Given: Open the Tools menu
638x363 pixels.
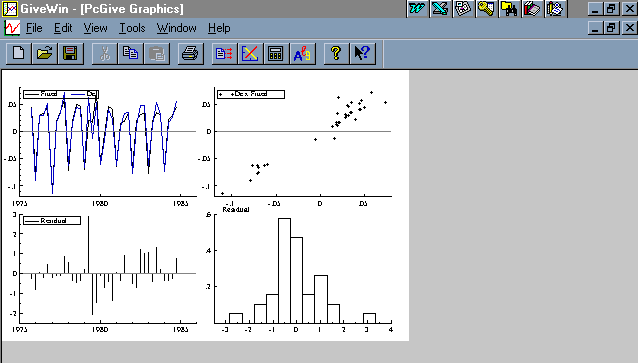Looking at the screenshot, I should [132, 28].
